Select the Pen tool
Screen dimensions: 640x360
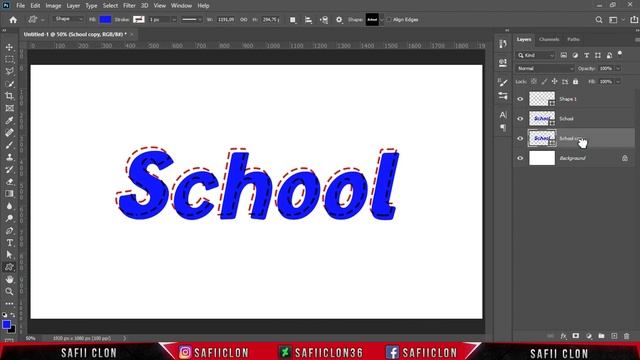tap(9, 231)
